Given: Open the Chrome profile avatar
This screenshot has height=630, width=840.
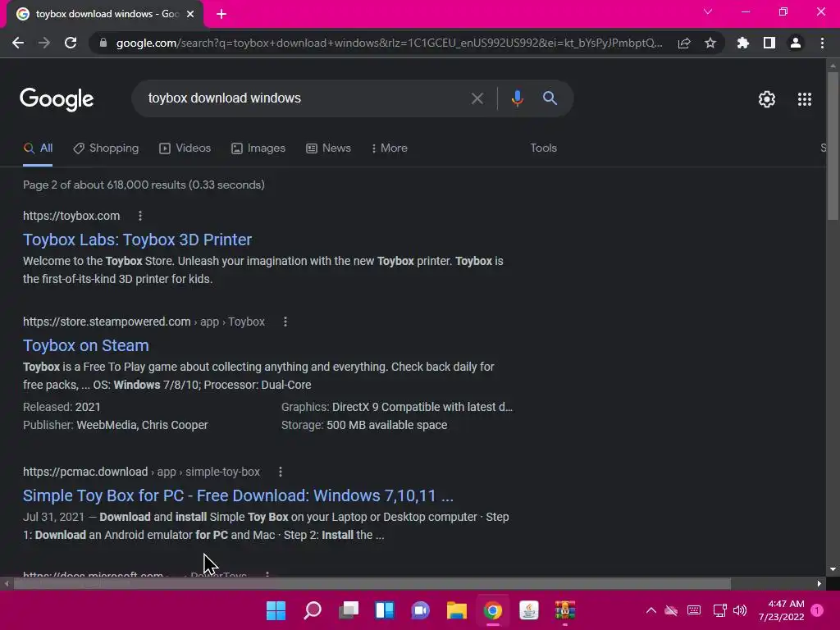Looking at the screenshot, I should [x=796, y=43].
